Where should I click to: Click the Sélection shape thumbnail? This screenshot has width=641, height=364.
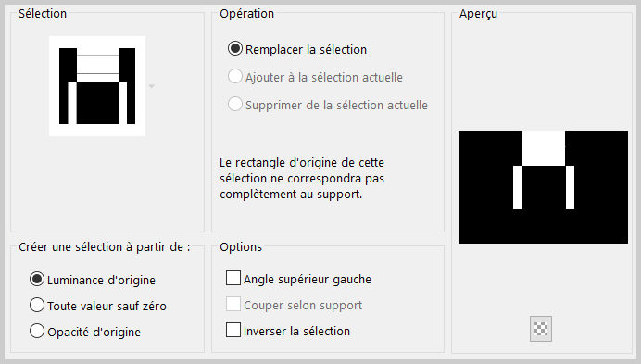pos(97,86)
